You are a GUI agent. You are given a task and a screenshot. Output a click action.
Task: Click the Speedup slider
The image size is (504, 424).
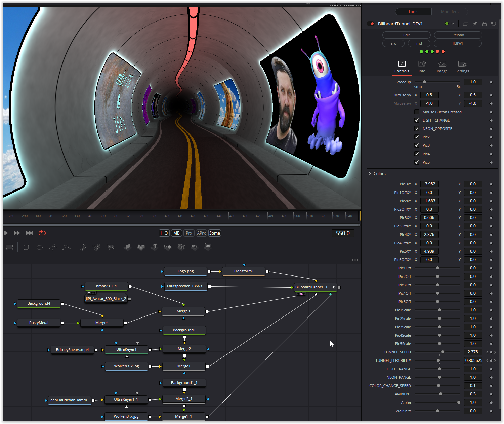(x=437, y=82)
